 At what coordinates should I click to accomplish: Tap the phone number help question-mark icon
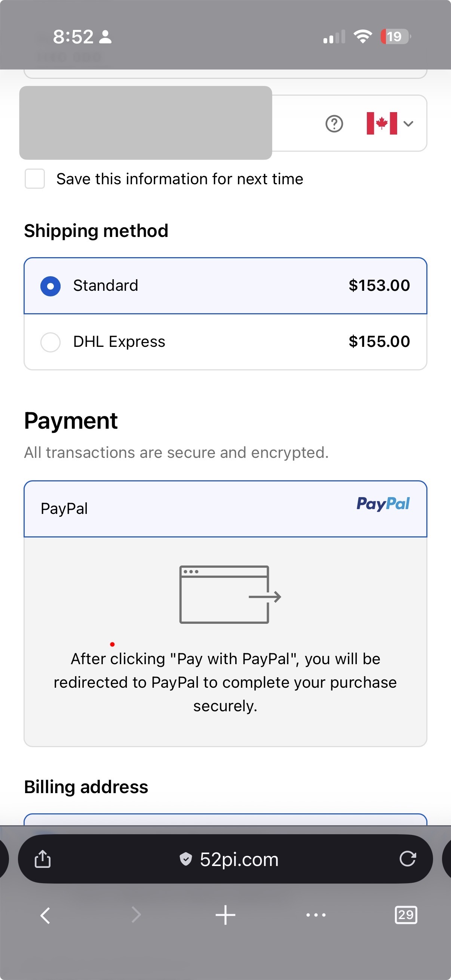[334, 124]
